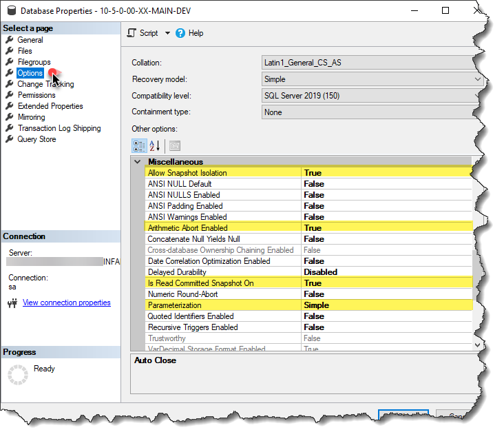Select the Numeric Round-Abort row
Viewport: 504px width, 441px height.
click(x=308, y=294)
